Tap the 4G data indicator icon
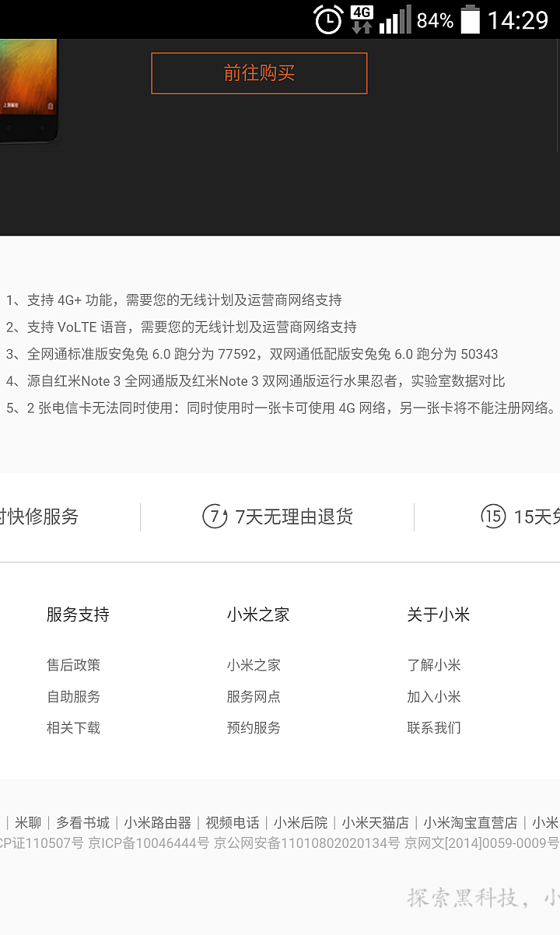The height and width of the screenshot is (935, 560). pos(362,19)
